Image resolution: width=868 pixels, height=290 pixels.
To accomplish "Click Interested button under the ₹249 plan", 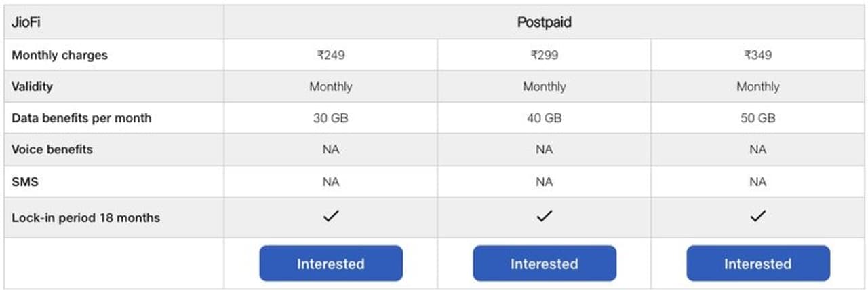I will (x=331, y=264).
